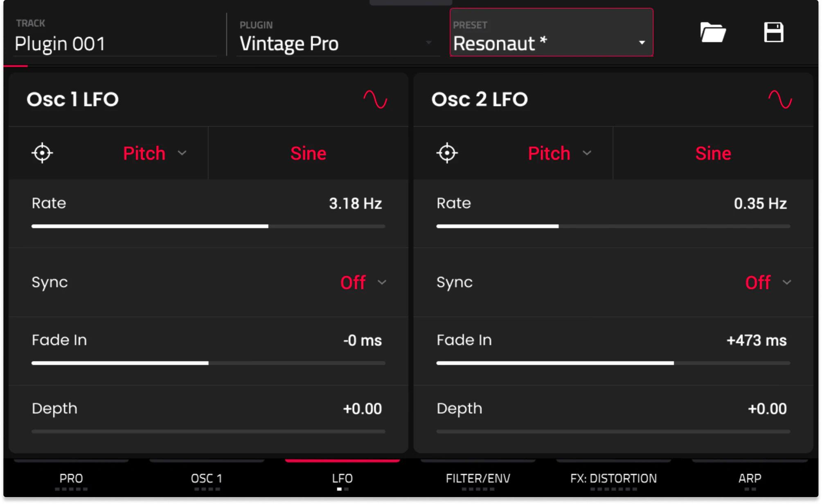822x504 pixels.
Task: Go to the OSC 1 tab
Action: (207, 478)
